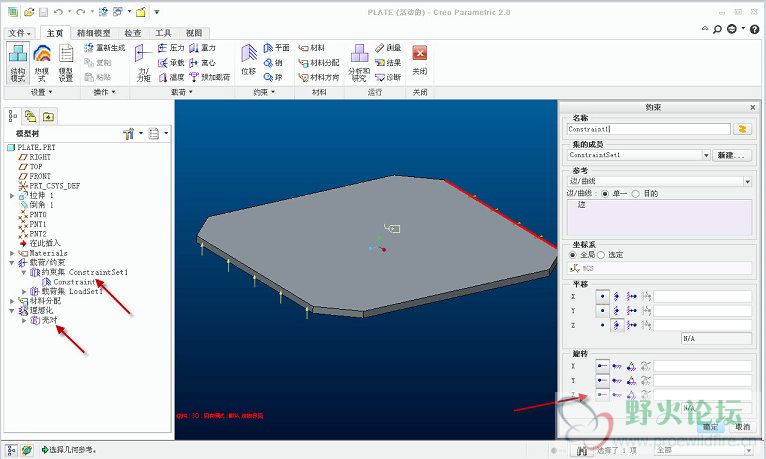Open the 边/曲线 reference type dropdown
Image resolution: width=766 pixels, height=459 pixels.
click(x=747, y=182)
